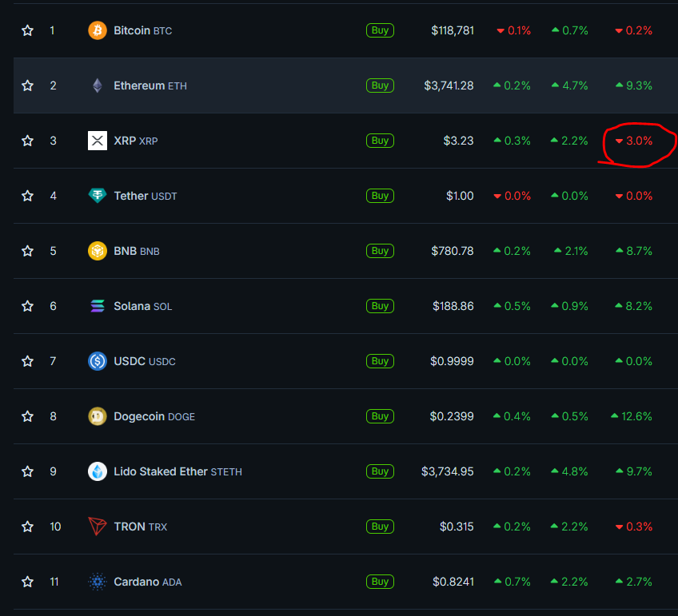678x616 pixels.
Task: Click the Bitcoin price $118,781
Action: click(x=453, y=30)
